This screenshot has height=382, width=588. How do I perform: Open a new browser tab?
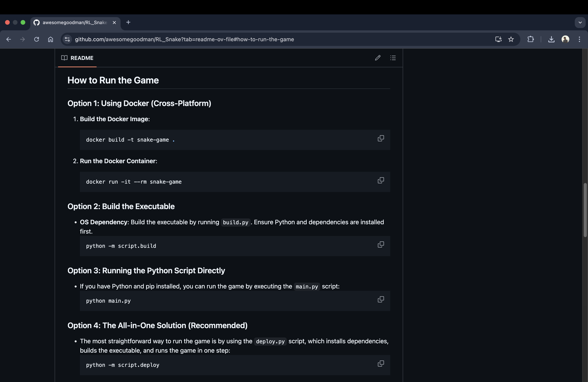click(128, 22)
